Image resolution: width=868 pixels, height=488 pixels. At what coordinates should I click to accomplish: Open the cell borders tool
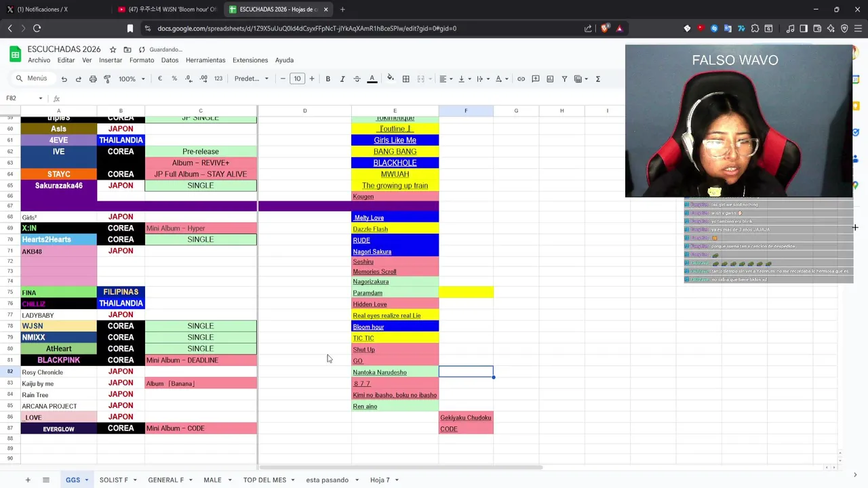406,79
